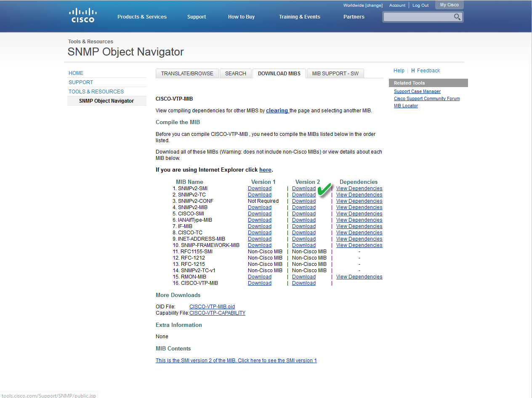Open the MIB SUPPORT - SW tab

pyautogui.click(x=335, y=73)
